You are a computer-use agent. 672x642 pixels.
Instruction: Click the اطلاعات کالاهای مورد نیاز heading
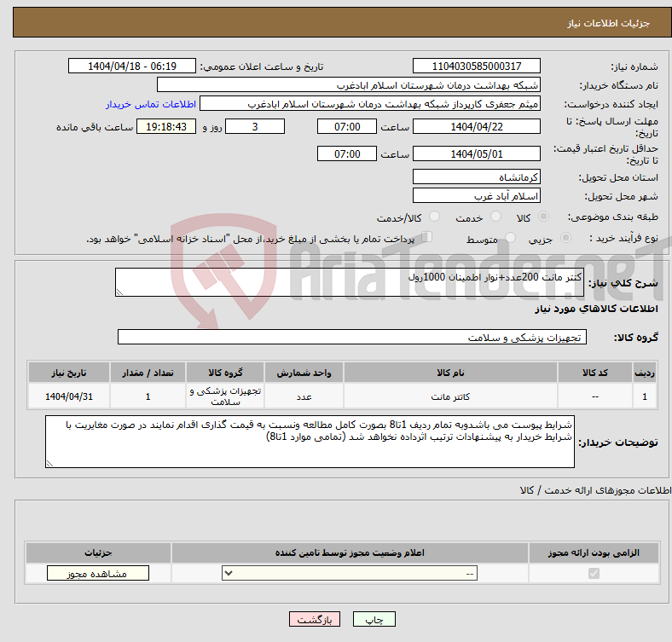click(x=596, y=309)
